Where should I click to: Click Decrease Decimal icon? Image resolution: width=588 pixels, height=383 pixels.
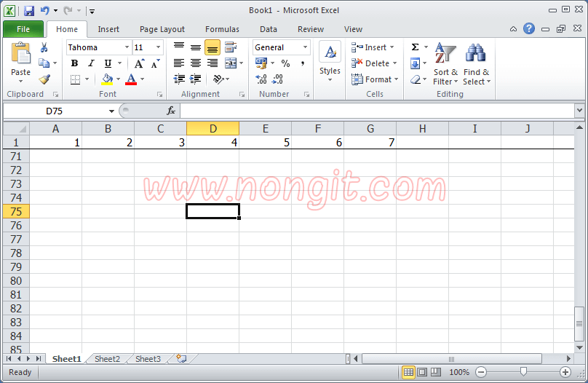277,79
